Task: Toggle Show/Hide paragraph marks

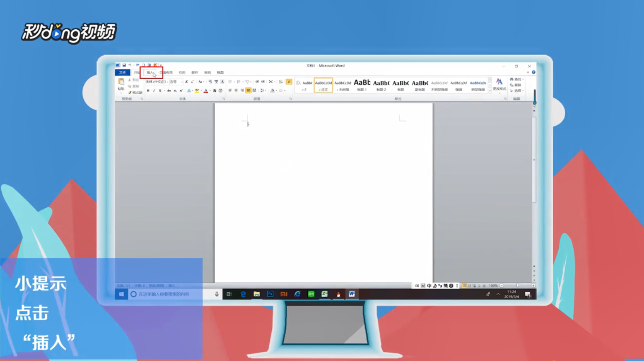Action: 289,82
